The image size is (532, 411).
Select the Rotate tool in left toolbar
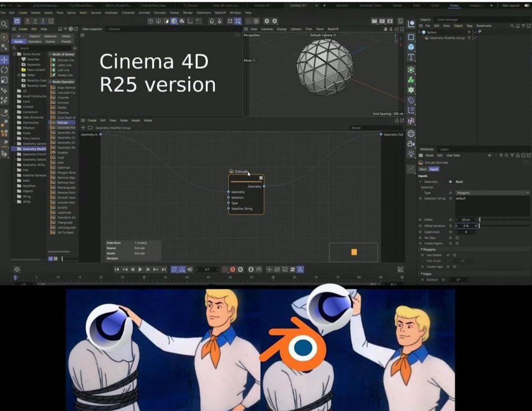tap(4, 70)
